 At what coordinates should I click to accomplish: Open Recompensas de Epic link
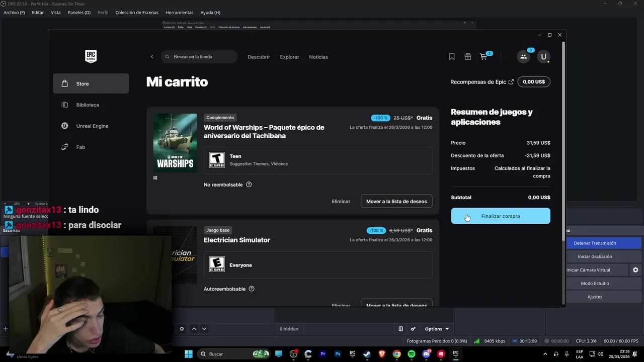pyautogui.click(x=482, y=82)
